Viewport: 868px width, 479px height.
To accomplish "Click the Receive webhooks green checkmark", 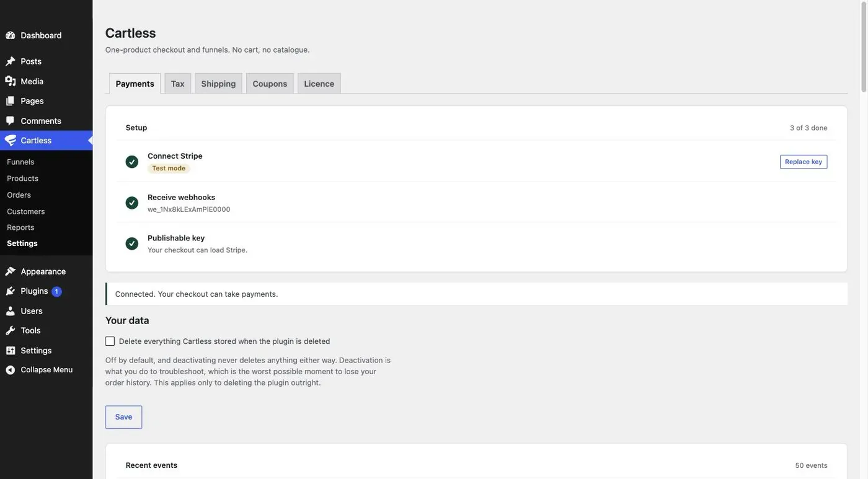I will (132, 203).
